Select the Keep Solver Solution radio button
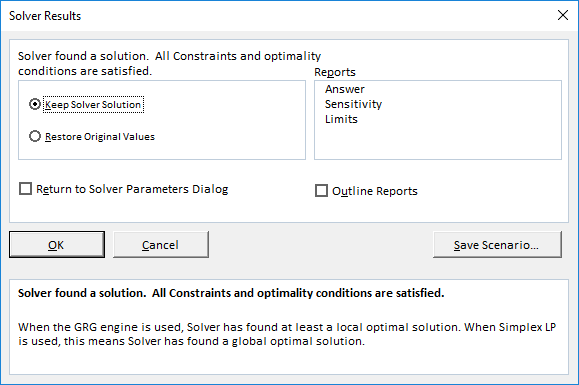This screenshot has height=385, width=579. (x=35, y=104)
